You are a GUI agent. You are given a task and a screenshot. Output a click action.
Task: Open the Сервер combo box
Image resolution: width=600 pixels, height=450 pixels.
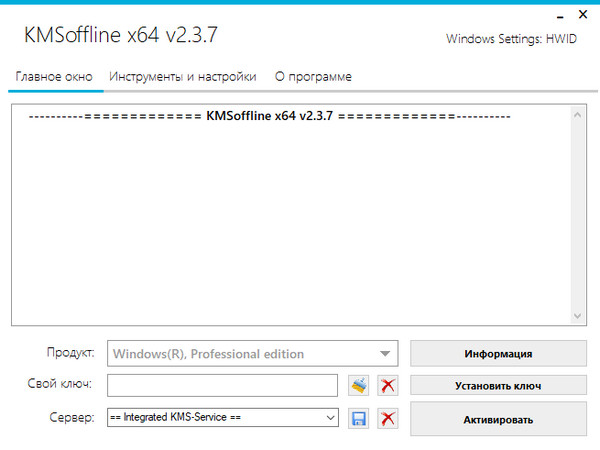[223, 417]
